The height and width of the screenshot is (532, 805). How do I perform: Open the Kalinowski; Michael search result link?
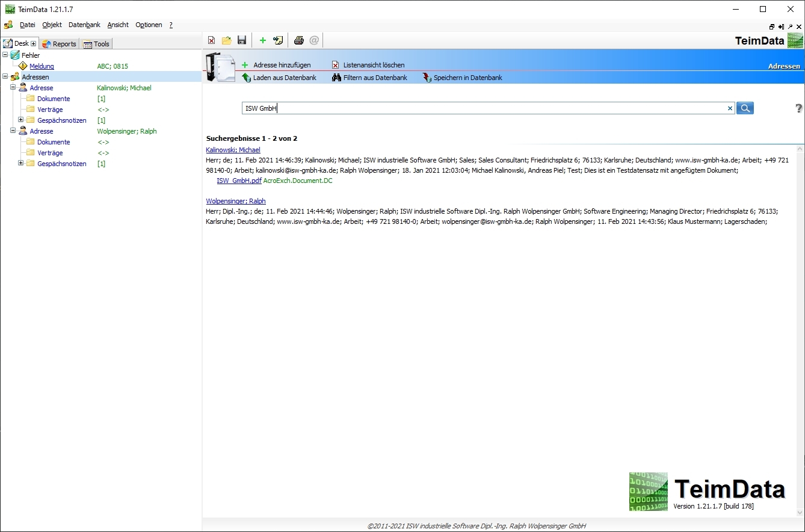pos(233,150)
